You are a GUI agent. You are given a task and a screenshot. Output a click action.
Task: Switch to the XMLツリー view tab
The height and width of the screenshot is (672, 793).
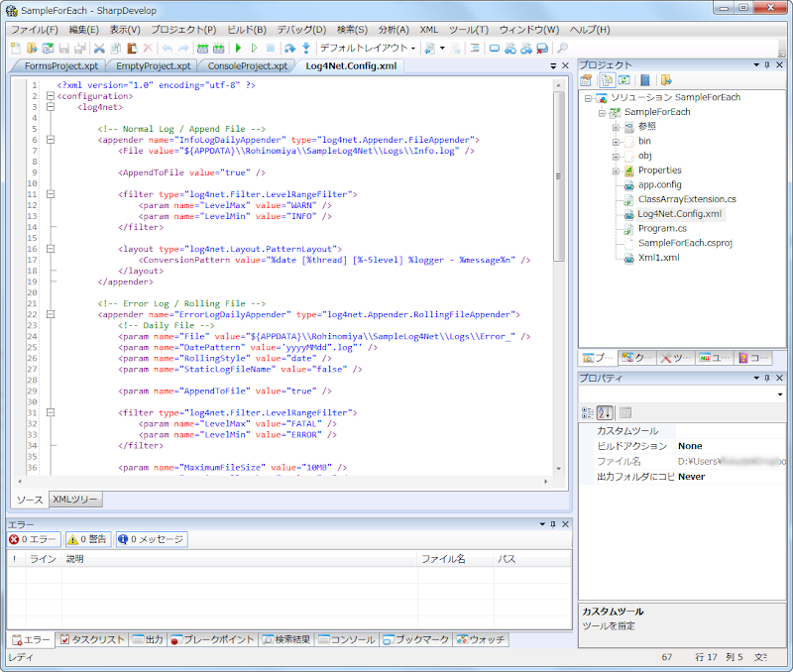tap(75, 500)
